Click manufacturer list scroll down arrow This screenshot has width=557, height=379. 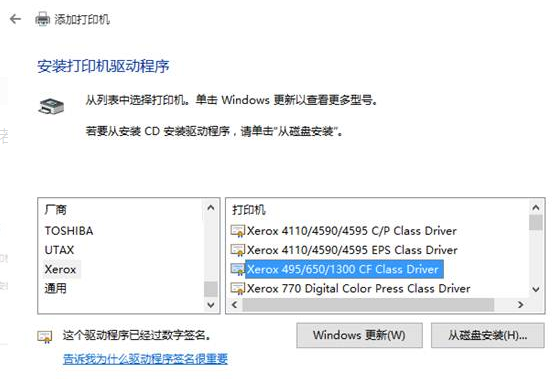[211, 305]
